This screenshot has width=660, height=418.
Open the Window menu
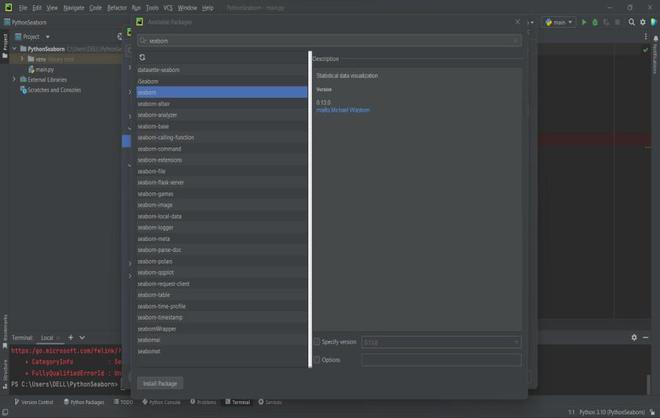point(187,8)
